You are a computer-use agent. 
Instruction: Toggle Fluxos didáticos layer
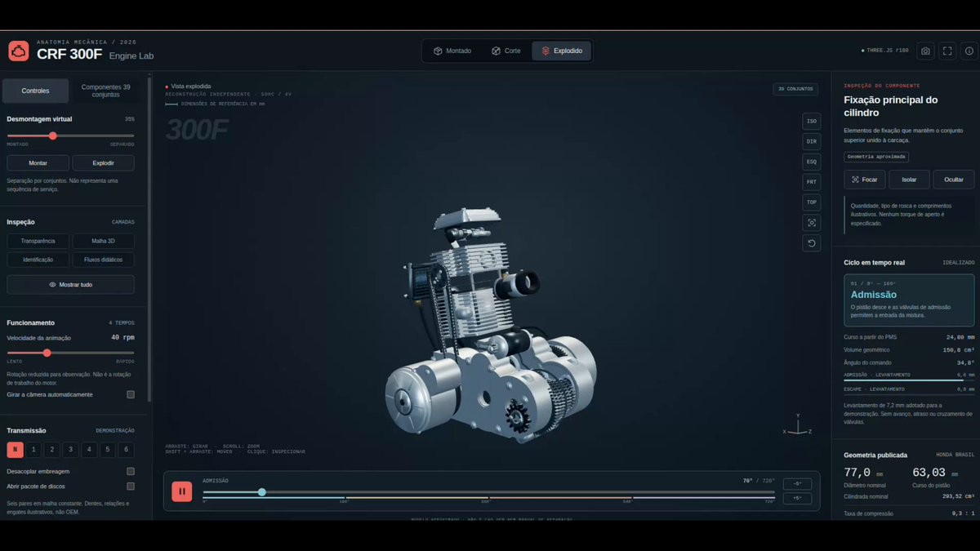pos(103,260)
